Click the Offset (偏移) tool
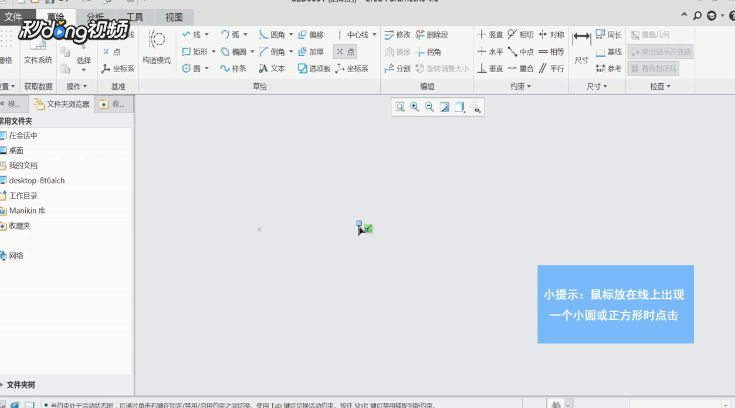 311,34
